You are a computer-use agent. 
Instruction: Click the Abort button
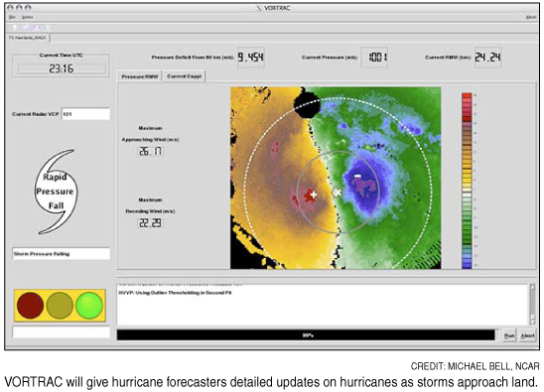[527, 335]
